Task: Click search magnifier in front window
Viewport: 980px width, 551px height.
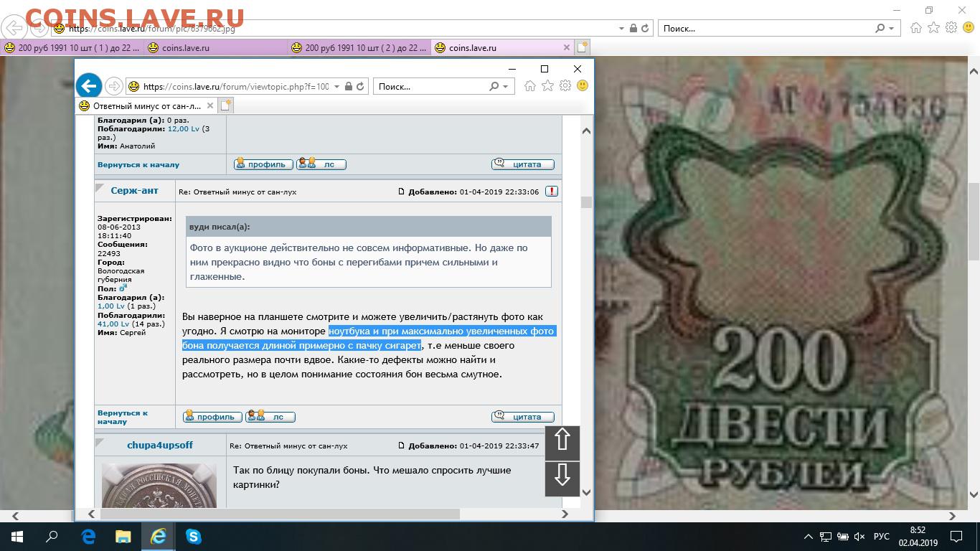Action: click(x=494, y=86)
